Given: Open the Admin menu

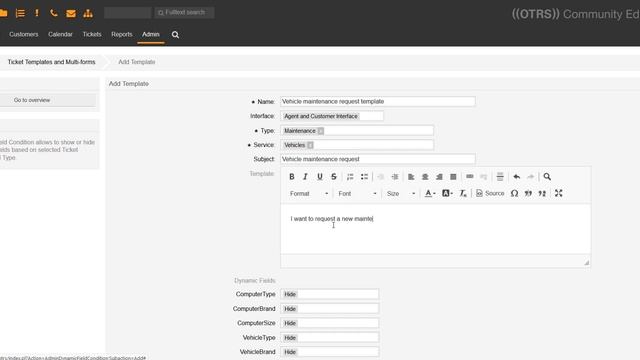Looking at the screenshot, I should (x=151, y=34).
